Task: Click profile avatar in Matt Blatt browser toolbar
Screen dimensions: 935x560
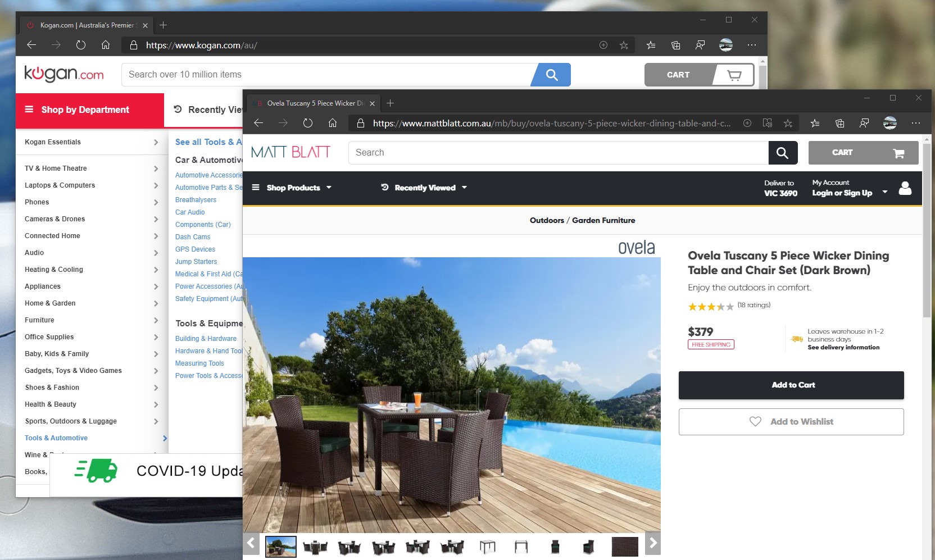Action: (889, 123)
